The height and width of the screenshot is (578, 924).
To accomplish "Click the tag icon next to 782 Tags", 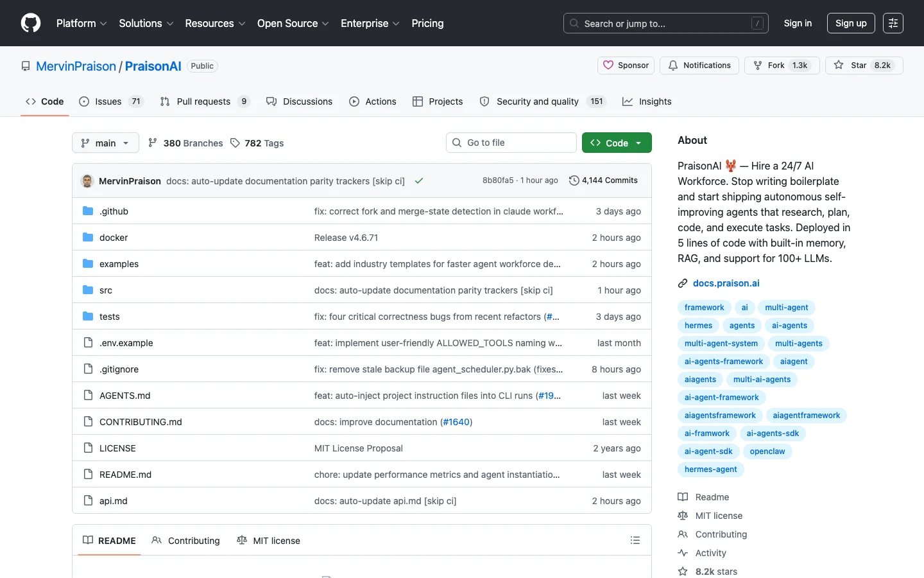I will coord(235,143).
